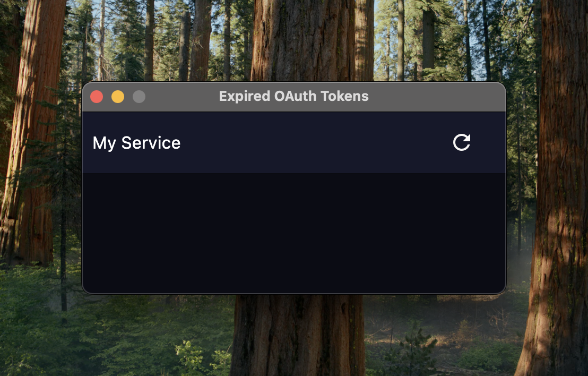
Task: Renew the expired token for My Service
Action: click(461, 143)
